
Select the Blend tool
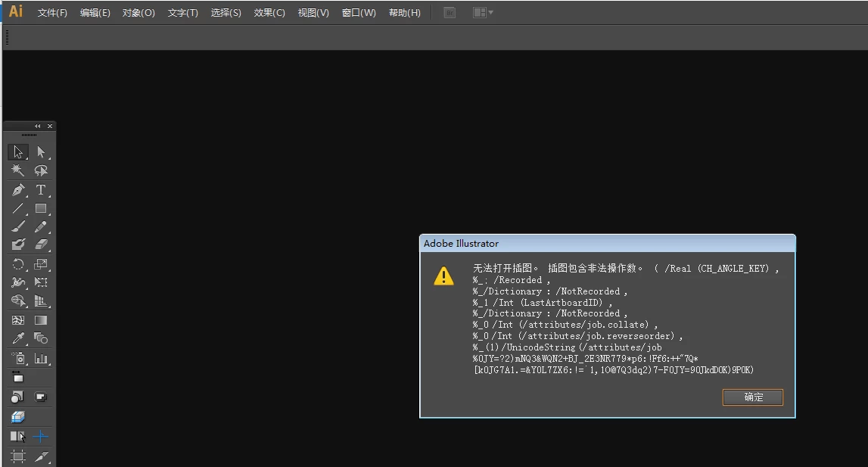click(40, 338)
